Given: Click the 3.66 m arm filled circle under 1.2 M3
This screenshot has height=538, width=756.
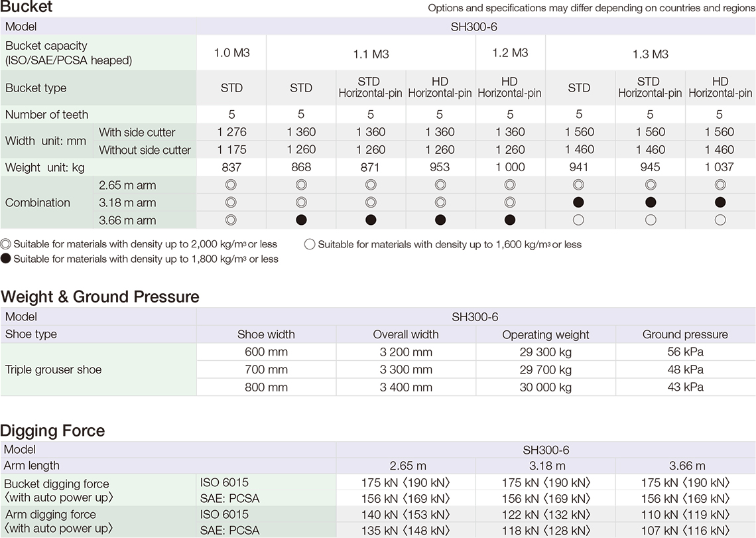Looking at the screenshot, I should (x=509, y=220).
